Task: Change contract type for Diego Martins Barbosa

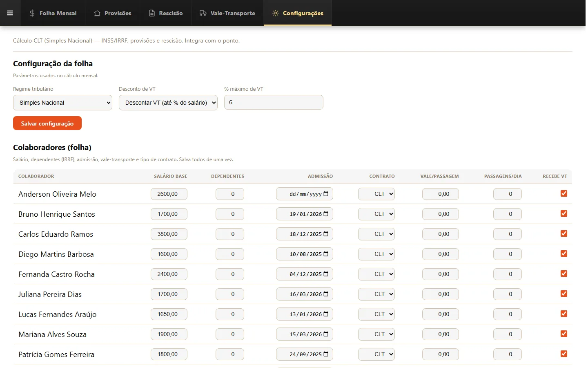Action: pos(376,254)
